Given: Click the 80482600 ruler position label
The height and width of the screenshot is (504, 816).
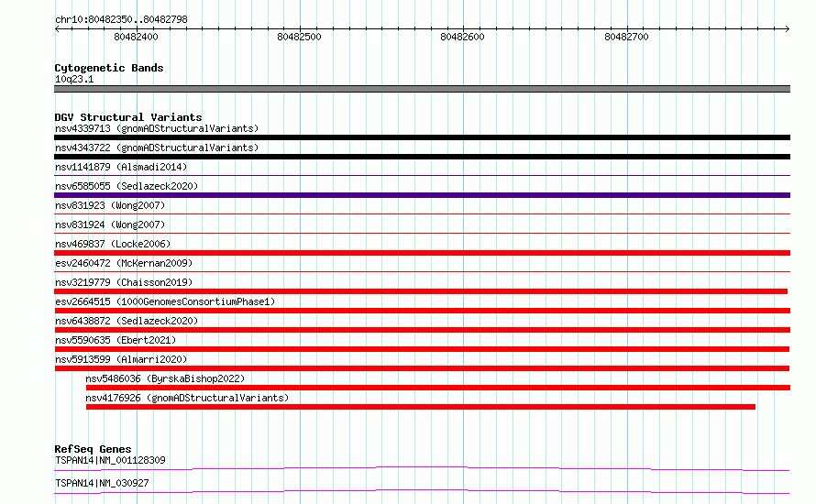Looking at the screenshot, I should (x=462, y=37).
